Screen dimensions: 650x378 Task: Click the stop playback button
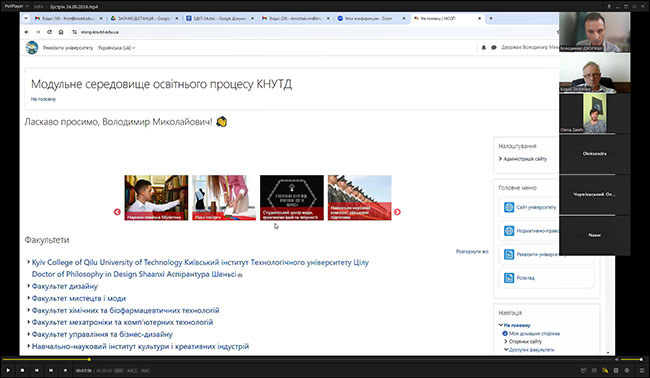pyautogui.click(x=22, y=370)
